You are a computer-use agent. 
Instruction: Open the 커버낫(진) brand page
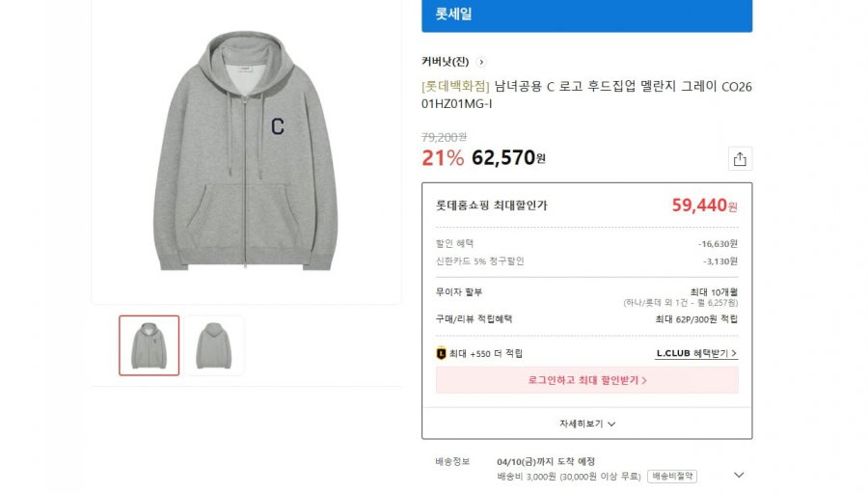pos(447,62)
